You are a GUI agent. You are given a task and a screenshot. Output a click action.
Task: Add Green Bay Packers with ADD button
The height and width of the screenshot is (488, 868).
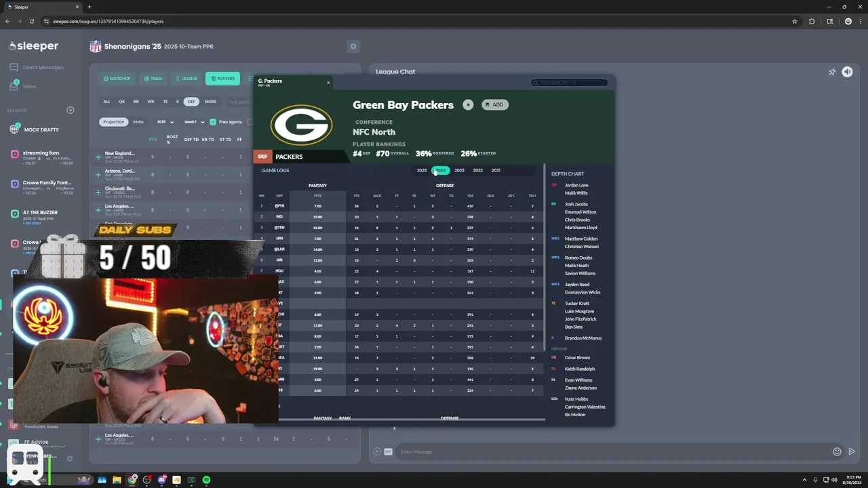click(x=495, y=104)
